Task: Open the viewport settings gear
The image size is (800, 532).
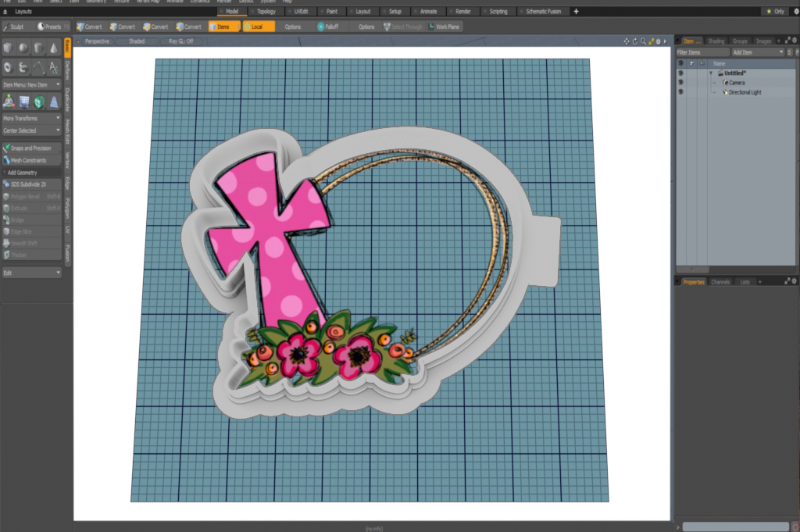Action: [658, 41]
